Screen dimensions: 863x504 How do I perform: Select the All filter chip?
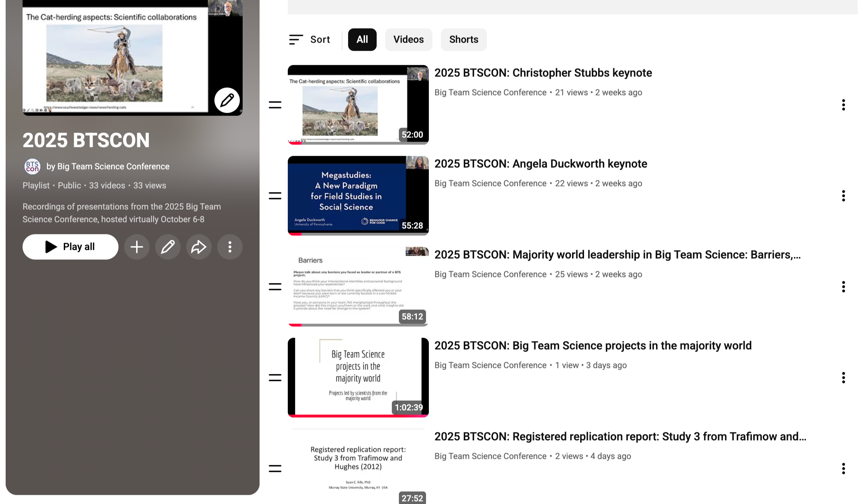coord(362,39)
